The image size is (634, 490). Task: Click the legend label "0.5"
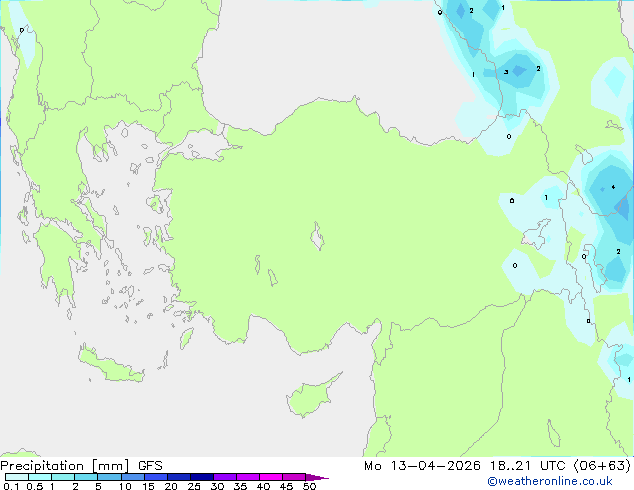(35, 486)
